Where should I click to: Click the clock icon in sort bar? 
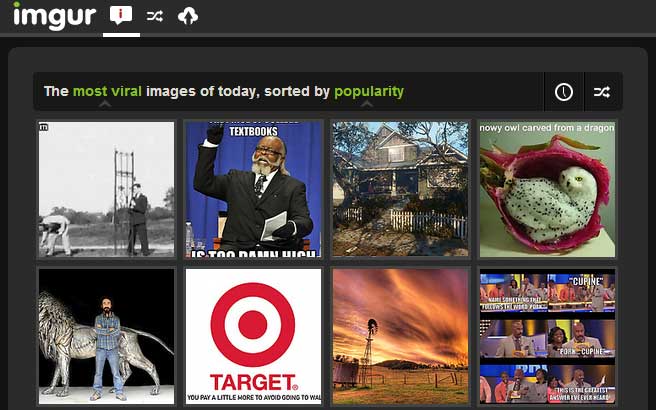[564, 92]
